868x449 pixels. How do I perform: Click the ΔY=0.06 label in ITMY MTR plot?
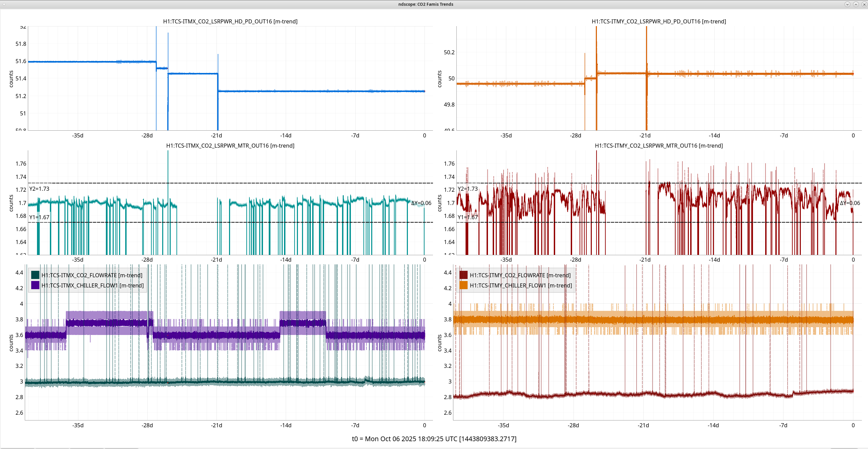point(850,203)
